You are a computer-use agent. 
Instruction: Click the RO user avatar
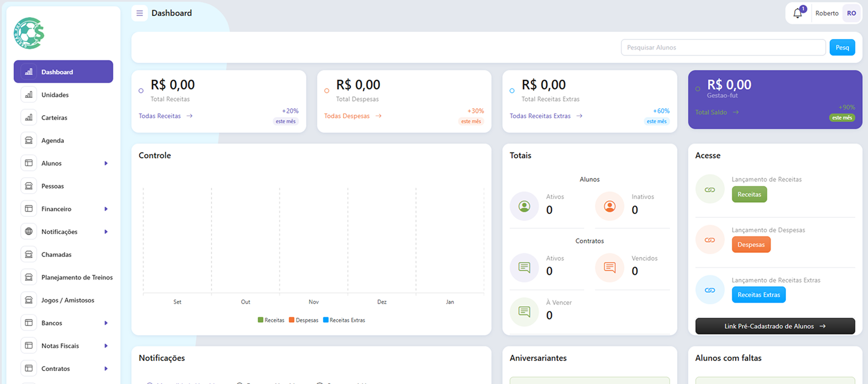click(851, 13)
